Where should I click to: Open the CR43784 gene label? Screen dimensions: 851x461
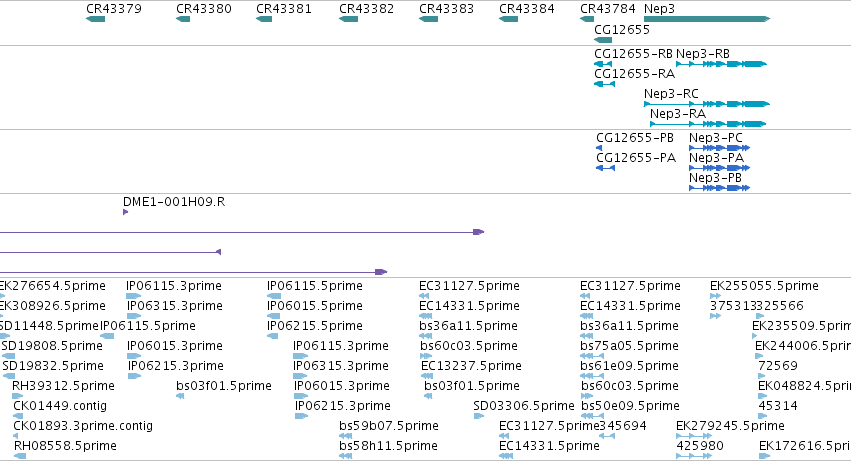click(x=607, y=9)
